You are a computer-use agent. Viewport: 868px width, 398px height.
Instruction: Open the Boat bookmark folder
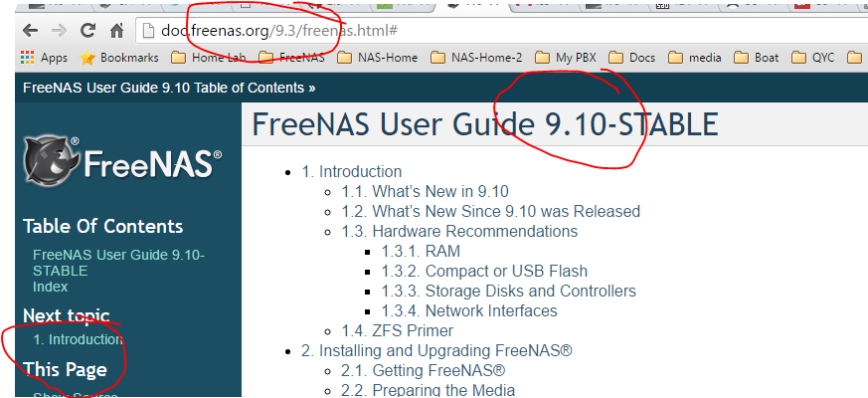click(x=757, y=58)
